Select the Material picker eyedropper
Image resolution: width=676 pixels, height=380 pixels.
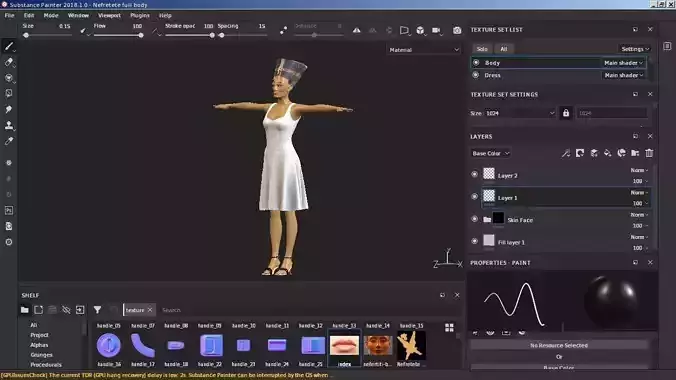(x=9, y=141)
